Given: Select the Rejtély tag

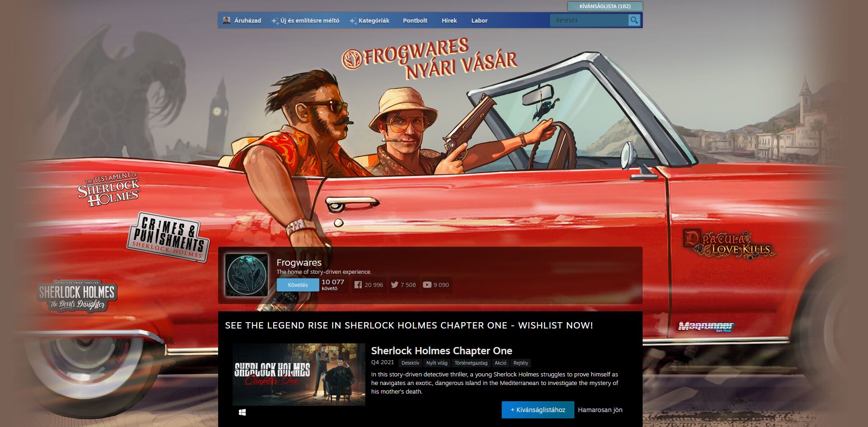Looking at the screenshot, I should (x=521, y=363).
